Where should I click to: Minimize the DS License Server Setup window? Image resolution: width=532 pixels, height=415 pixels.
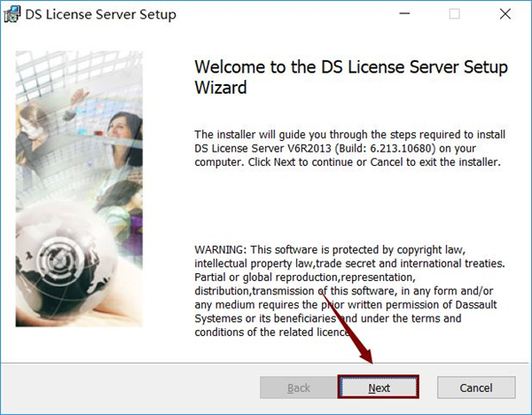(x=404, y=13)
